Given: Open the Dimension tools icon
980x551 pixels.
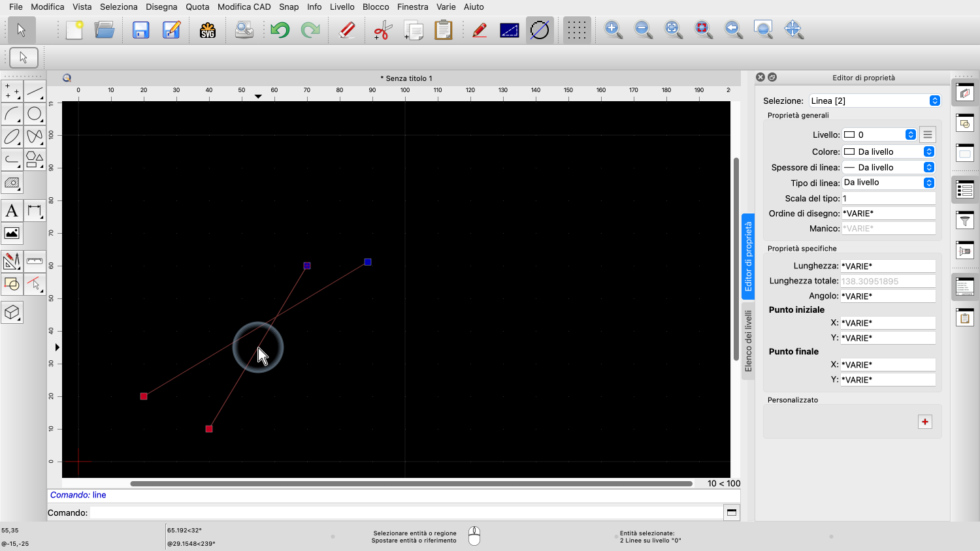Looking at the screenshot, I should (x=35, y=211).
